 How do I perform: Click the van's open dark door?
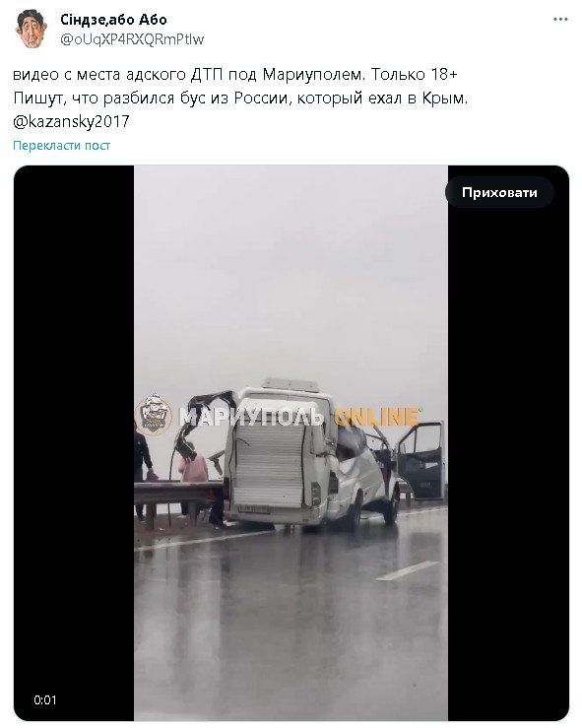coord(420,460)
